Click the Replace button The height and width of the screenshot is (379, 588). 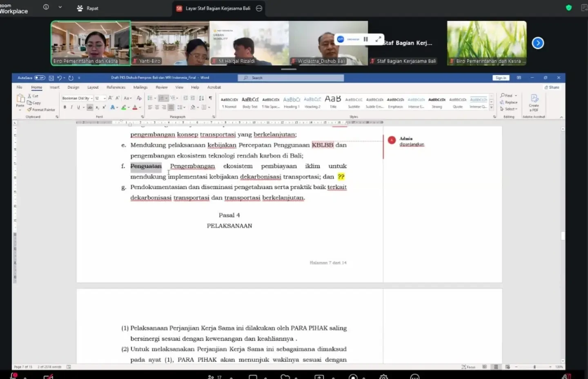point(509,102)
